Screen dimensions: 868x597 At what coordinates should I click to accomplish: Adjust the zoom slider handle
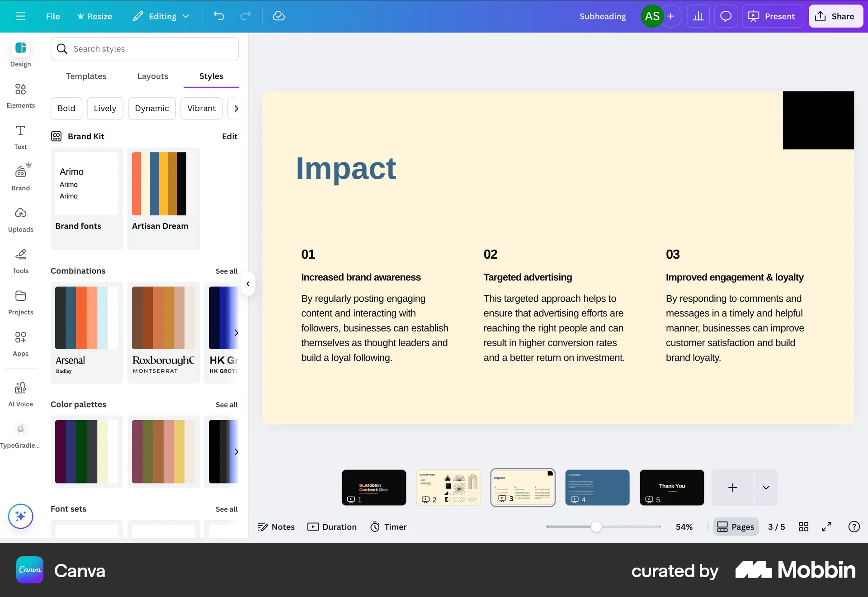(596, 527)
